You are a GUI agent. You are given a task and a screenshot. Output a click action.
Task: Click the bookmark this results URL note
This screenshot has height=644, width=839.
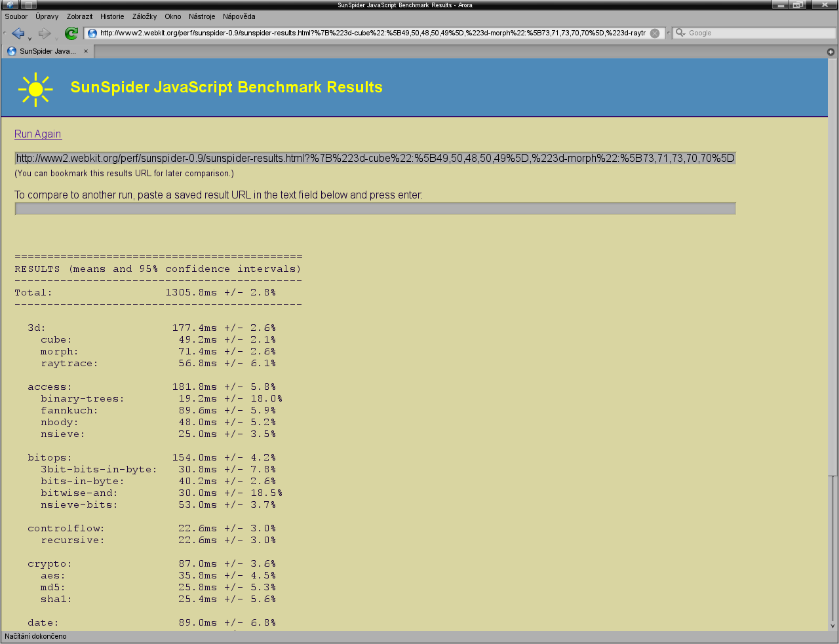pyautogui.click(x=124, y=174)
